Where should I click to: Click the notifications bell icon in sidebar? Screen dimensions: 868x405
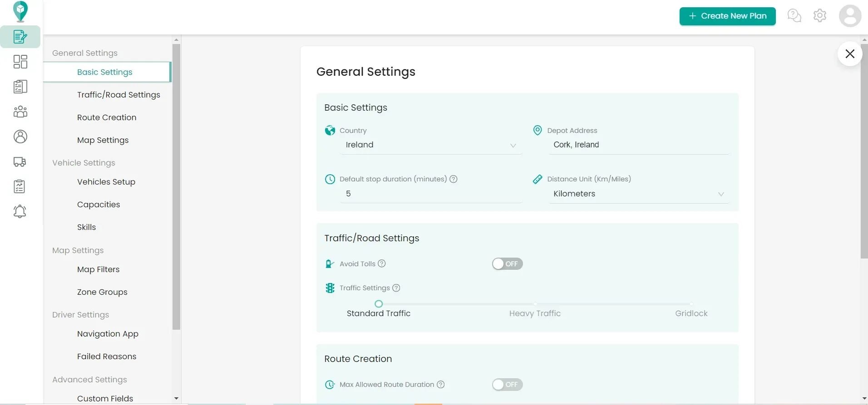point(20,211)
